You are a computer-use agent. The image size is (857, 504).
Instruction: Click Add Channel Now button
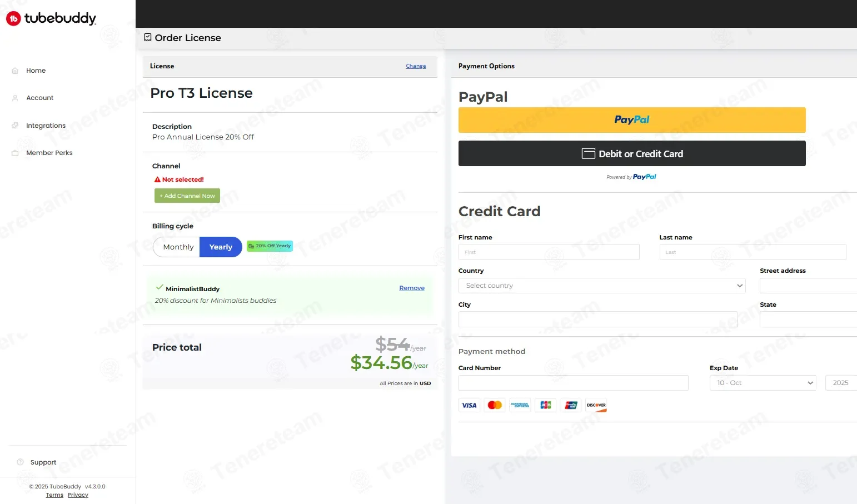pyautogui.click(x=187, y=196)
